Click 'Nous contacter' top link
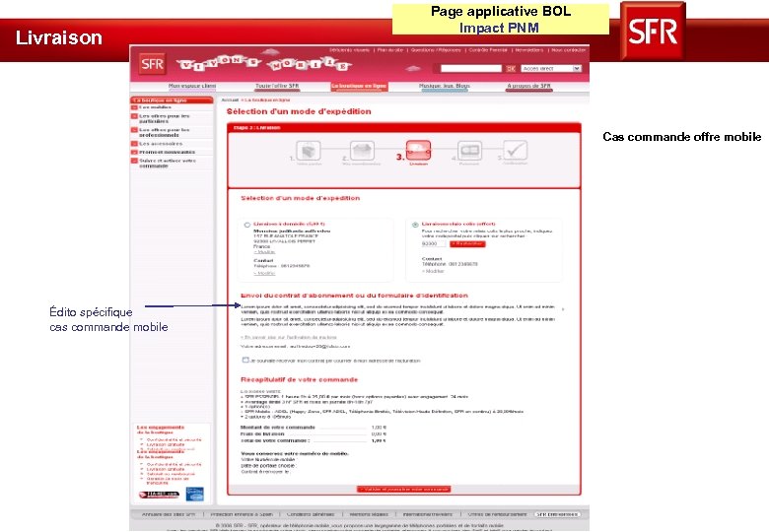 569,50
